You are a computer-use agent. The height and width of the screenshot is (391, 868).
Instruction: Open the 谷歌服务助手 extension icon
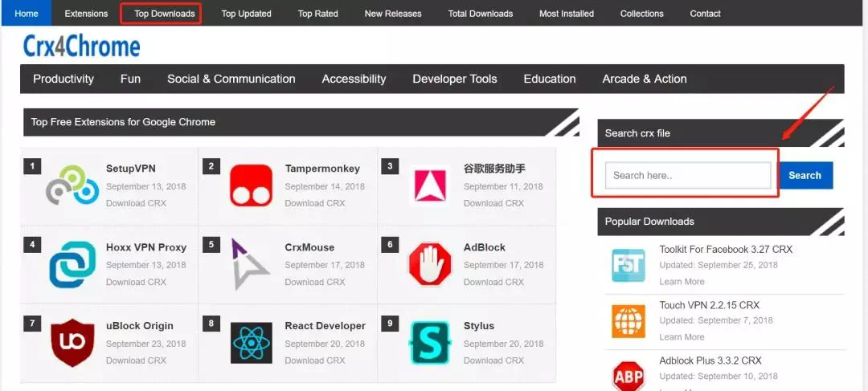pyautogui.click(x=431, y=185)
